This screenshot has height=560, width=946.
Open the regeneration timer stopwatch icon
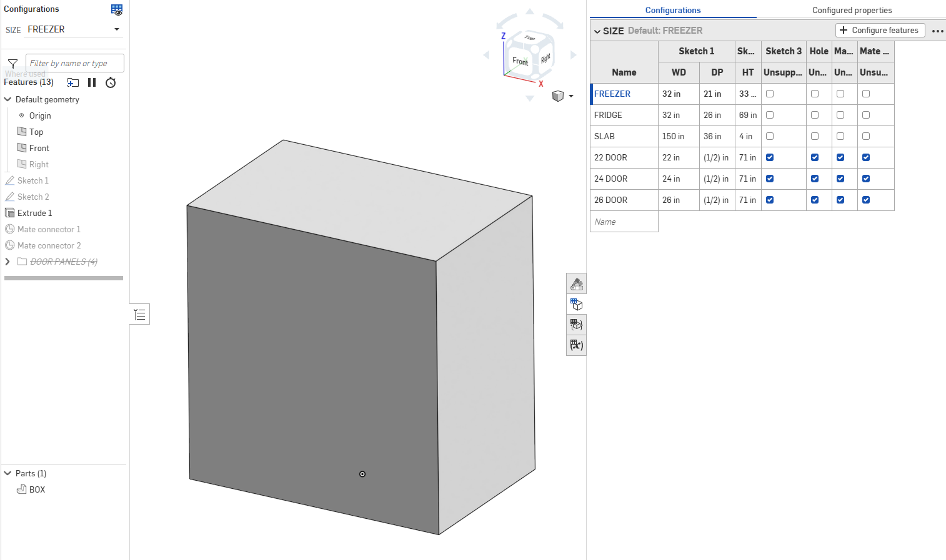pyautogui.click(x=111, y=82)
